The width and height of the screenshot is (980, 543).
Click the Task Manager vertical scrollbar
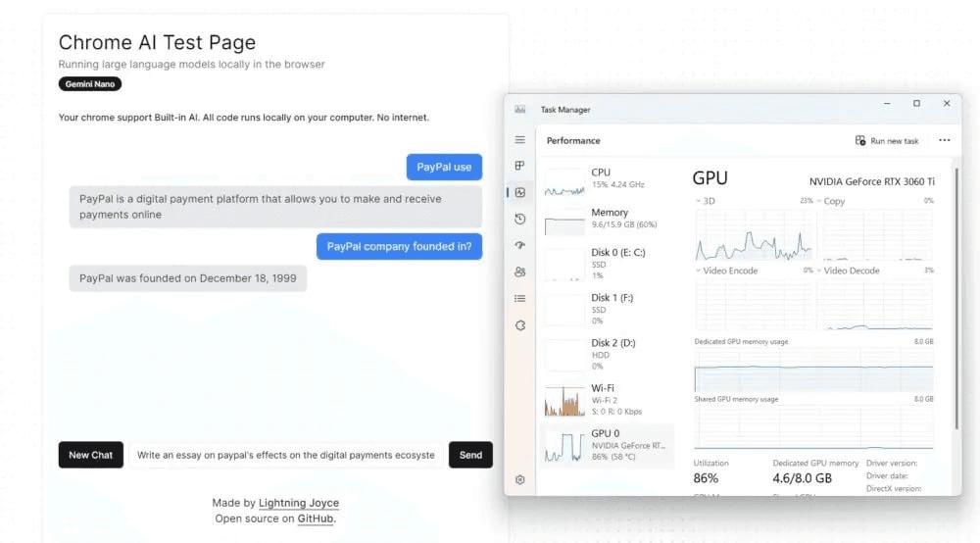[956, 299]
